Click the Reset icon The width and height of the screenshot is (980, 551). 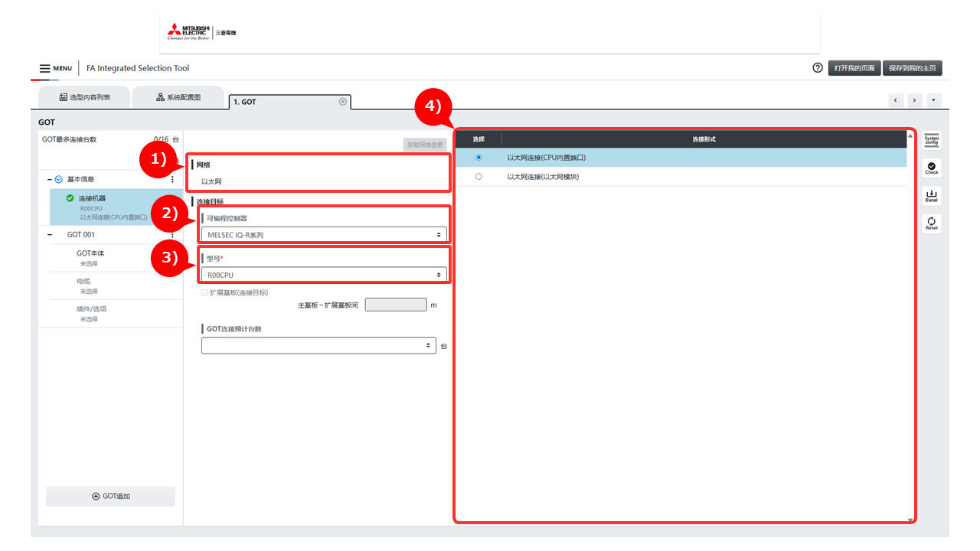tap(931, 223)
